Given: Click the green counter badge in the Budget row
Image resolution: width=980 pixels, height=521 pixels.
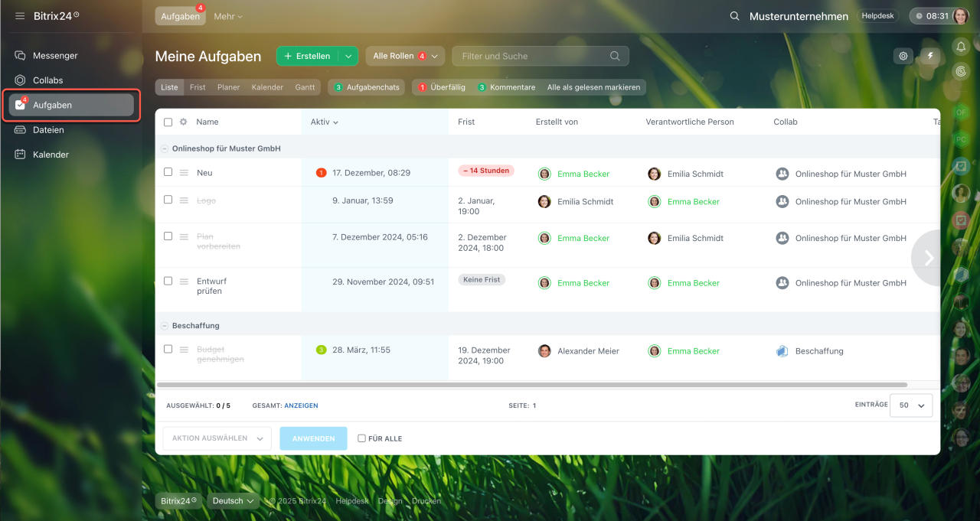Looking at the screenshot, I should 322,350.
